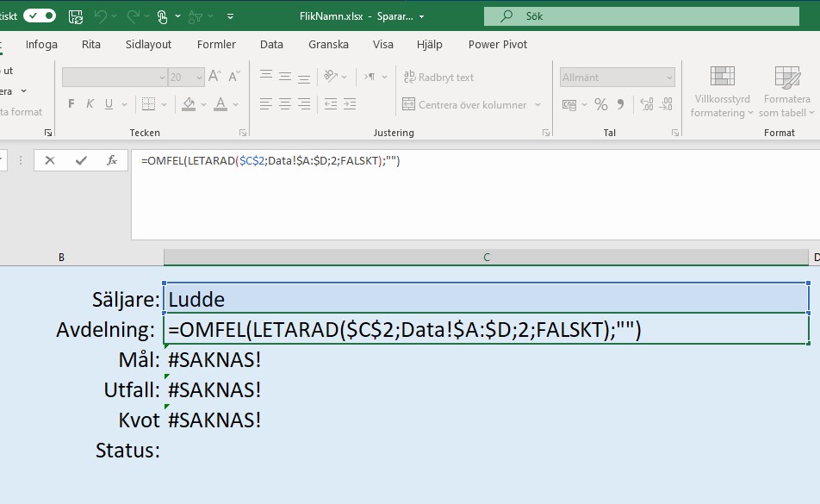Viewport: 820px width, 504px height.
Task: Switch to the Granska tab
Action: click(x=328, y=44)
